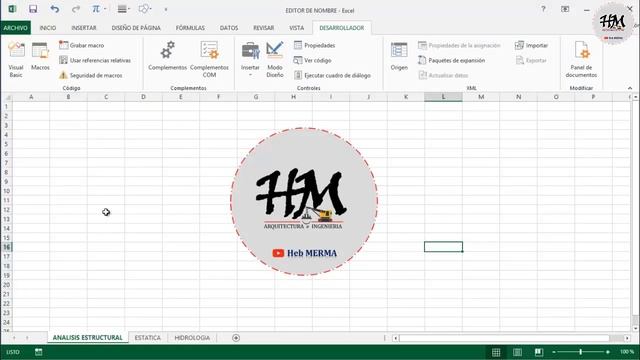Click the horizontal scrollbar left arrow
Image resolution: width=640 pixels, height=360 pixels.
point(395,338)
